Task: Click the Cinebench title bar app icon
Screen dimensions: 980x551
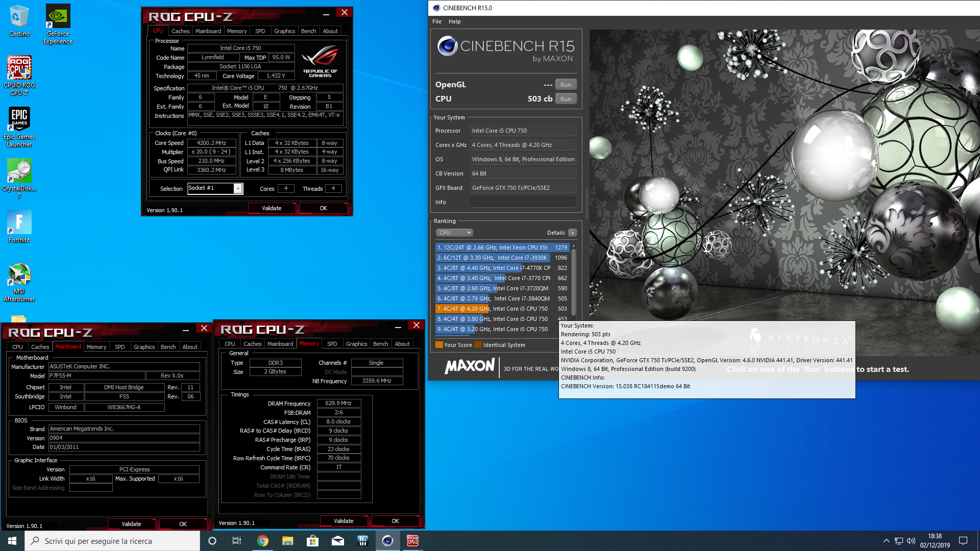Action: point(436,8)
